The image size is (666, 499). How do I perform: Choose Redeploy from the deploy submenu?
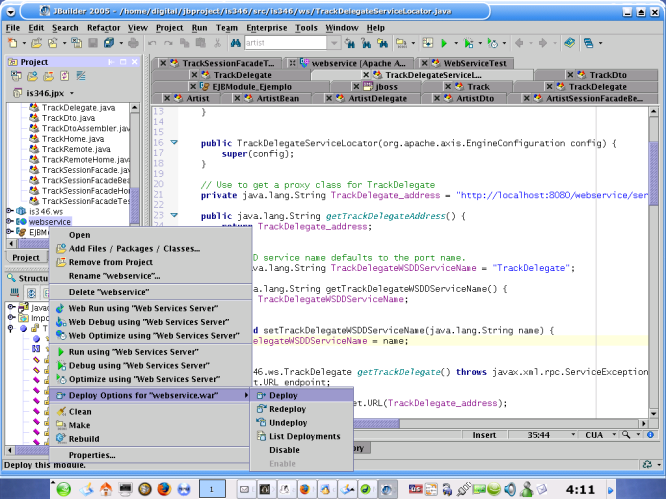288,409
